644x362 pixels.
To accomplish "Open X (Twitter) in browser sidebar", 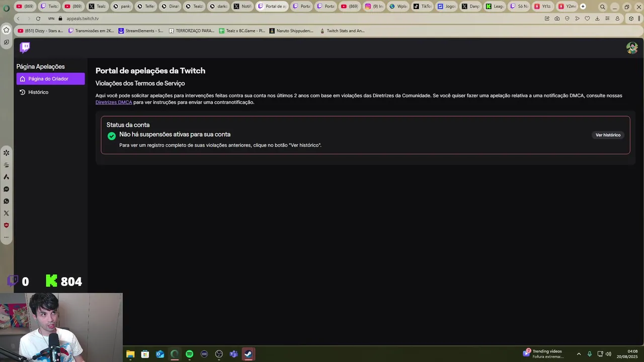I will click(7, 213).
